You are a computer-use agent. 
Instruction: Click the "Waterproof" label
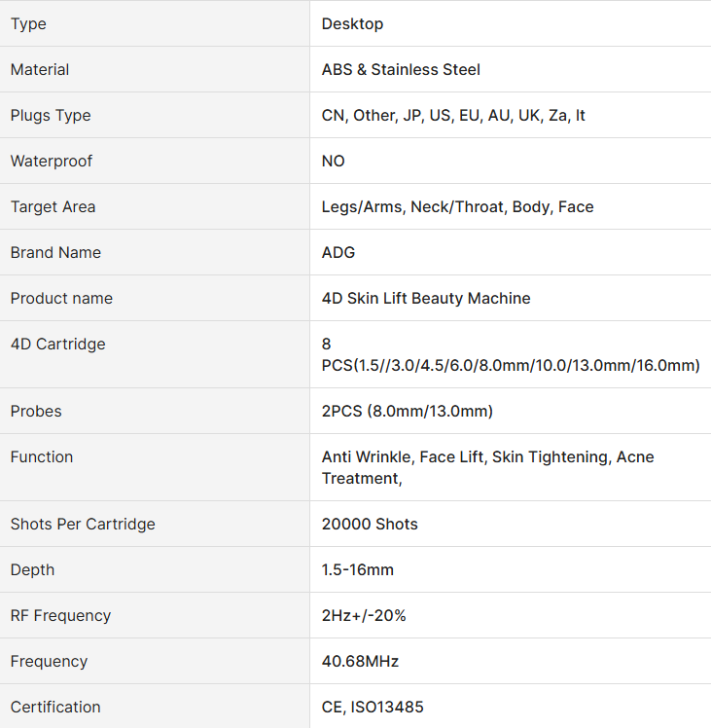pos(52,161)
